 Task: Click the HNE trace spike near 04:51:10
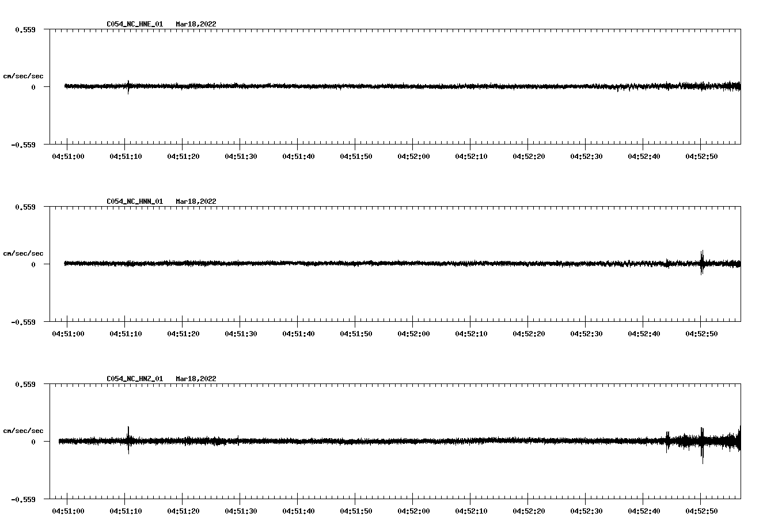tap(128, 86)
